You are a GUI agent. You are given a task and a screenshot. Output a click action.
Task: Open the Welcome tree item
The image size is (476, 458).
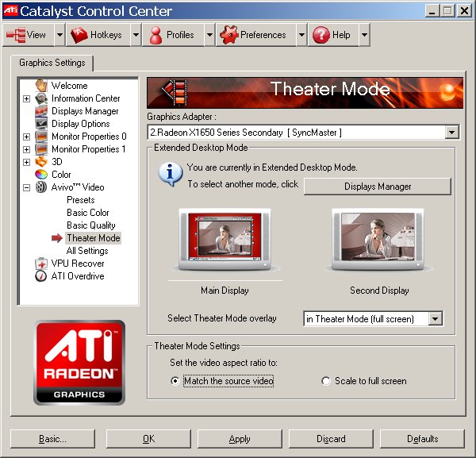pos(69,86)
